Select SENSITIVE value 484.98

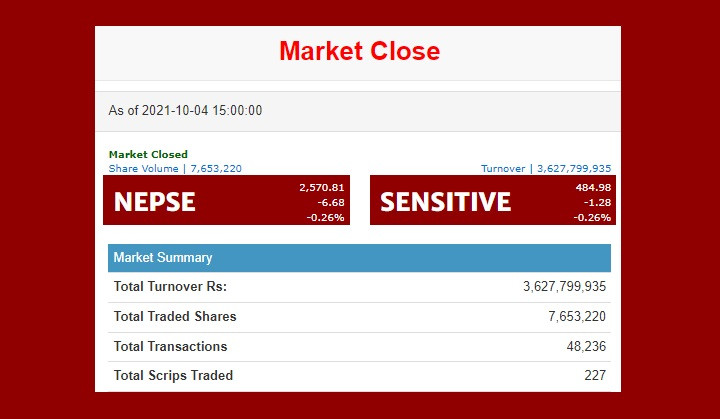tap(593, 187)
